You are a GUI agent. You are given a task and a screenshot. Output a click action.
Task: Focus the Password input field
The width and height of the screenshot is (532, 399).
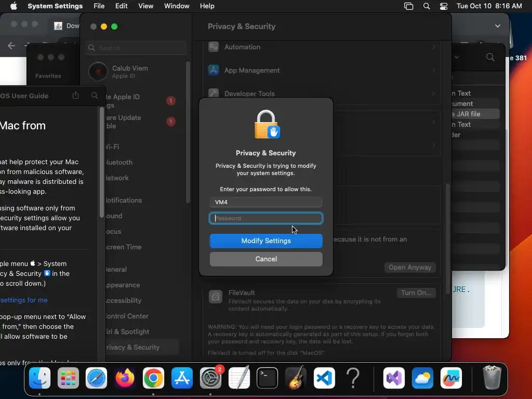(266, 218)
